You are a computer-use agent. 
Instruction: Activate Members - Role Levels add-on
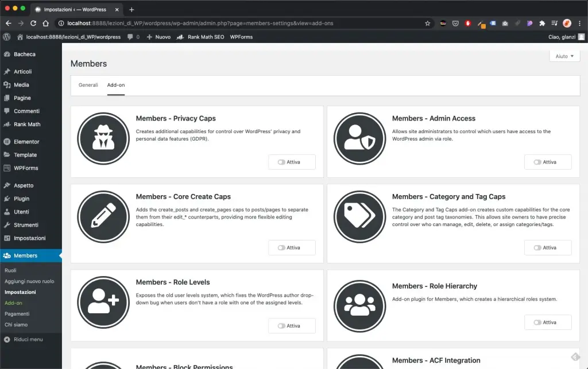292,326
